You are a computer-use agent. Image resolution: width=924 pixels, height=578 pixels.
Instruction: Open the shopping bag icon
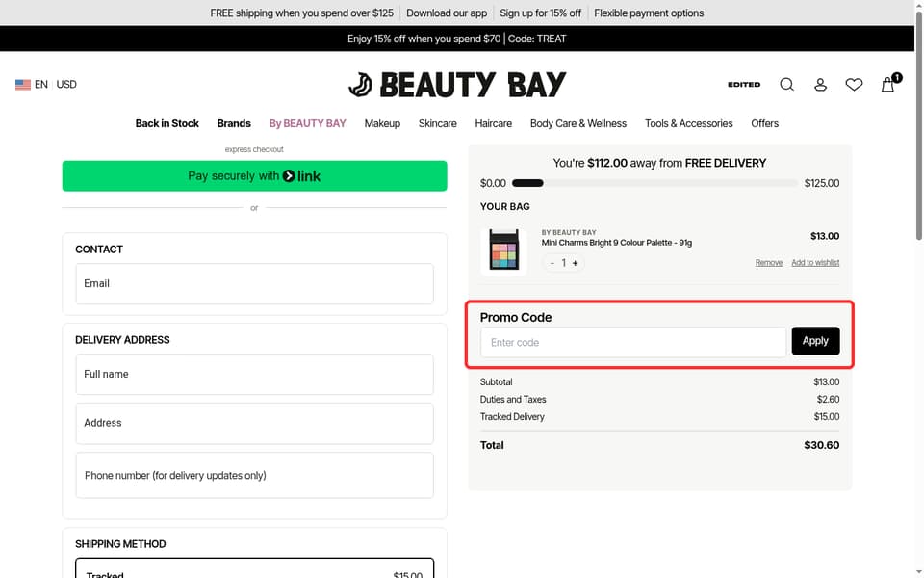[888, 85]
